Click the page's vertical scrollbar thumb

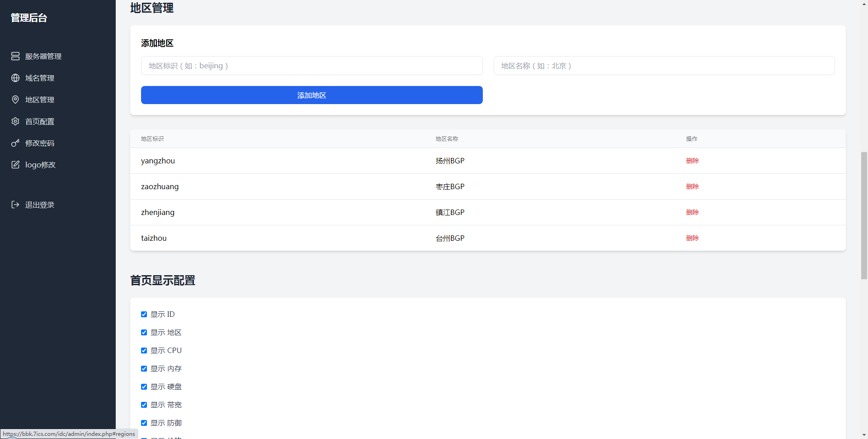[x=864, y=215]
